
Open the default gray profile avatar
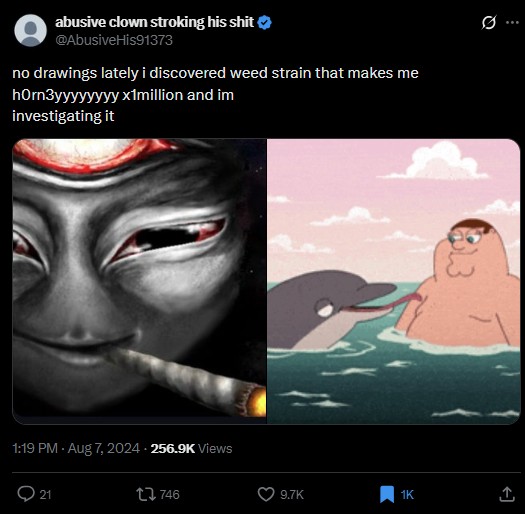pyautogui.click(x=30, y=30)
